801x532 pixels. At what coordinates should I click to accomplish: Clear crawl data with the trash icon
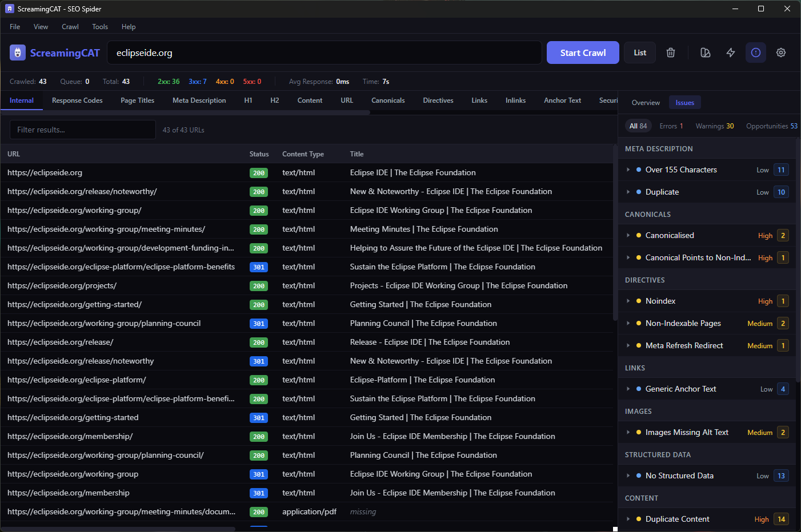(671, 53)
